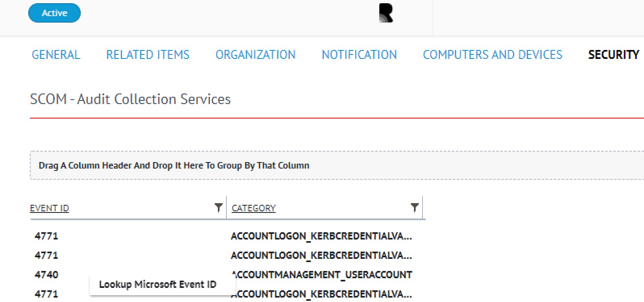Click the SCOM - Audit Collection Services heading
The image size is (644, 302).
click(130, 99)
